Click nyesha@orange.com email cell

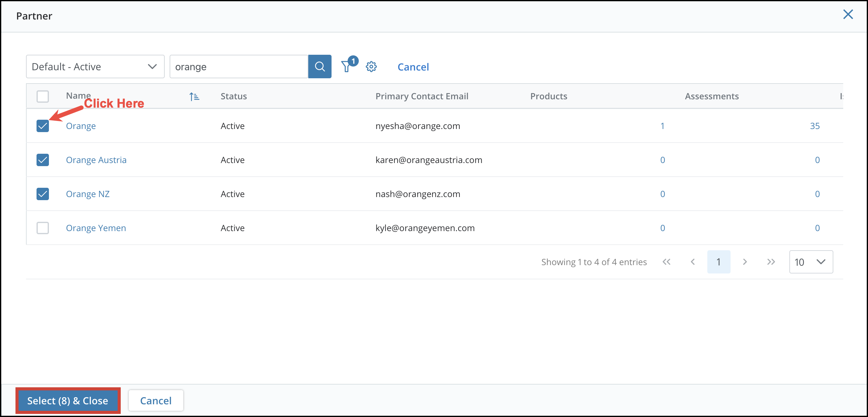pos(418,126)
